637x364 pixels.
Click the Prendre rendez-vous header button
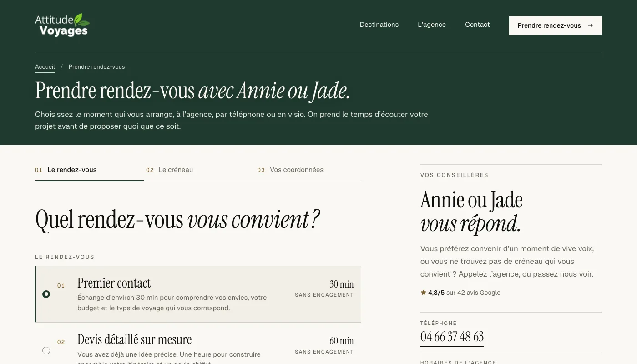pos(555,25)
